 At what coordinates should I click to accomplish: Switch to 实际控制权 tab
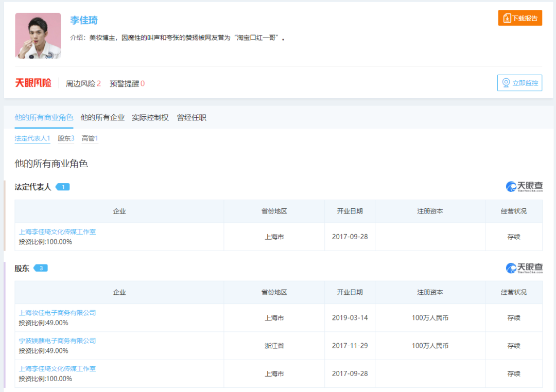(150, 118)
